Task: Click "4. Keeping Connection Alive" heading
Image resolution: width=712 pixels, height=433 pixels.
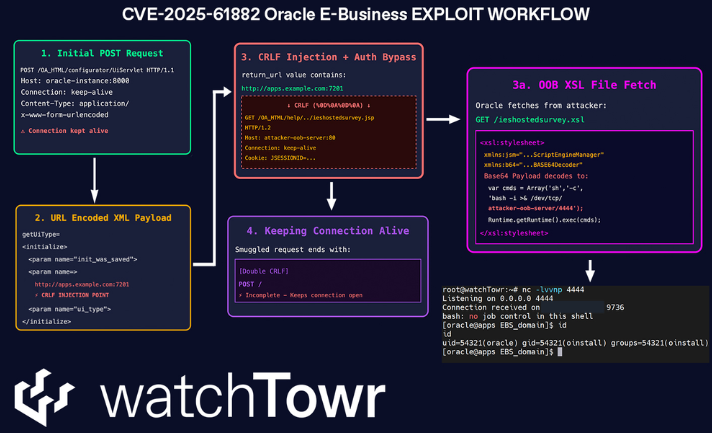Action: pyautogui.click(x=328, y=231)
